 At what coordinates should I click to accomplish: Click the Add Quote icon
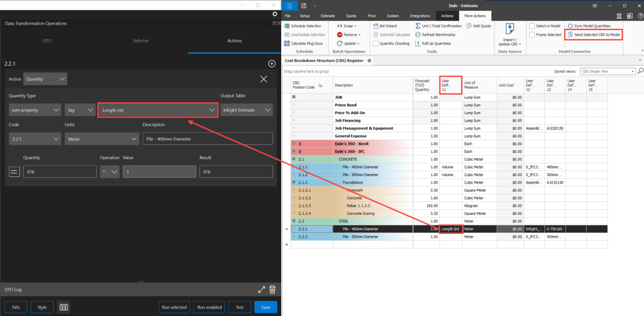tap(469, 26)
